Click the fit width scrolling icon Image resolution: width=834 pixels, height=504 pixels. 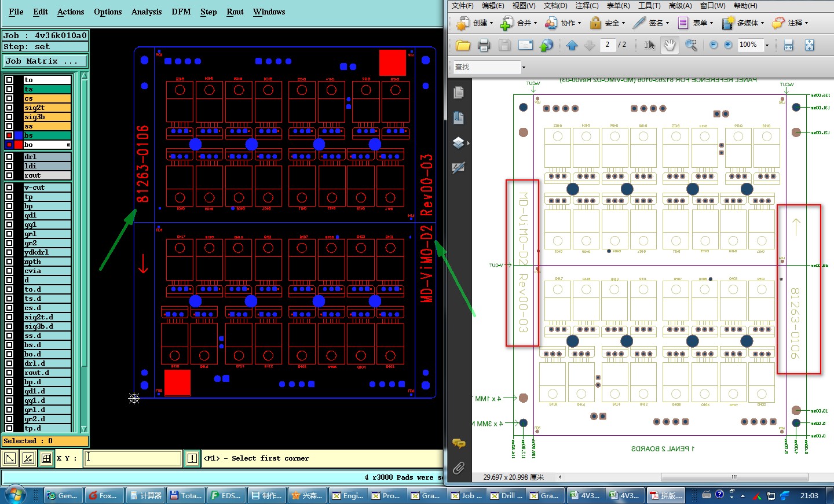pos(788,45)
